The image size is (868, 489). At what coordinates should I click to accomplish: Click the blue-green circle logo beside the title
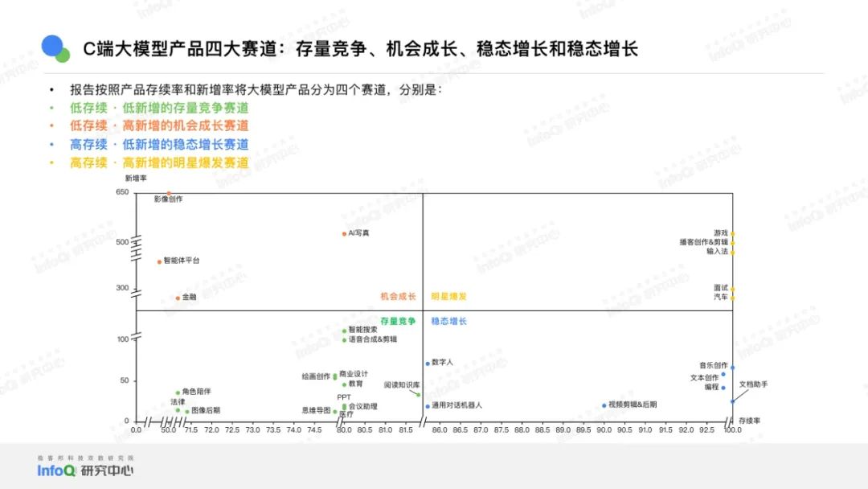coord(55,49)
